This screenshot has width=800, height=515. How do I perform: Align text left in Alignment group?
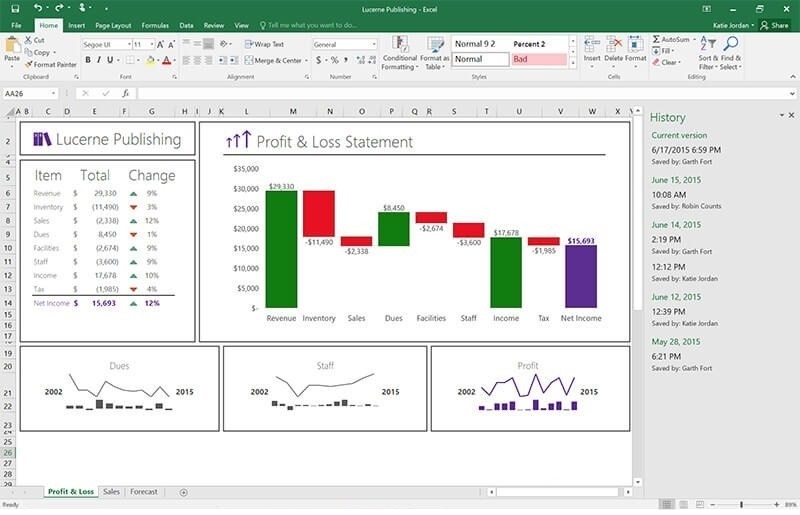click(186, 60)
